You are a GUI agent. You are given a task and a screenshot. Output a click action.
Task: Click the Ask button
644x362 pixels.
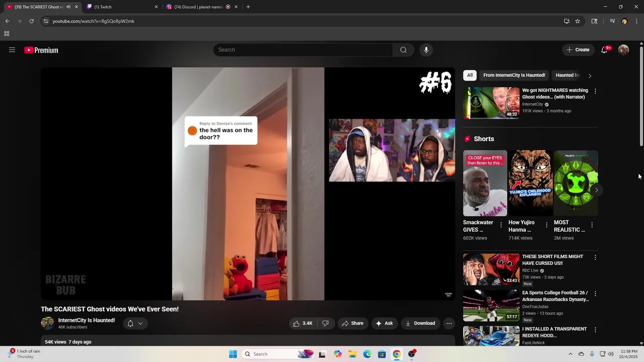(384, 323)
